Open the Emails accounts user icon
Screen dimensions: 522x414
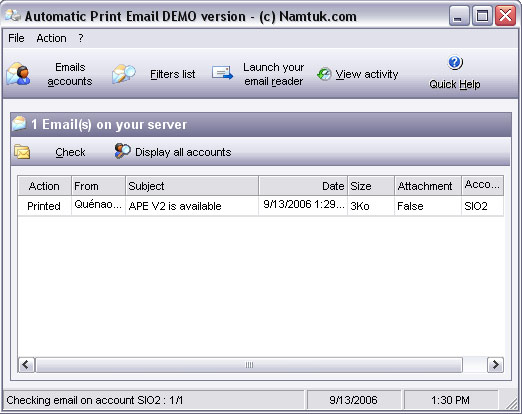tap(18, 74)
